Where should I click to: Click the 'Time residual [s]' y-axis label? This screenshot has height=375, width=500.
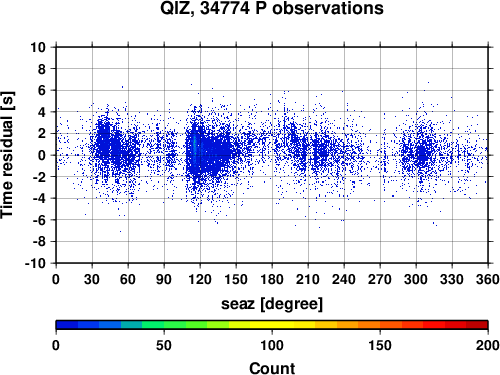[x=7, y=155]
